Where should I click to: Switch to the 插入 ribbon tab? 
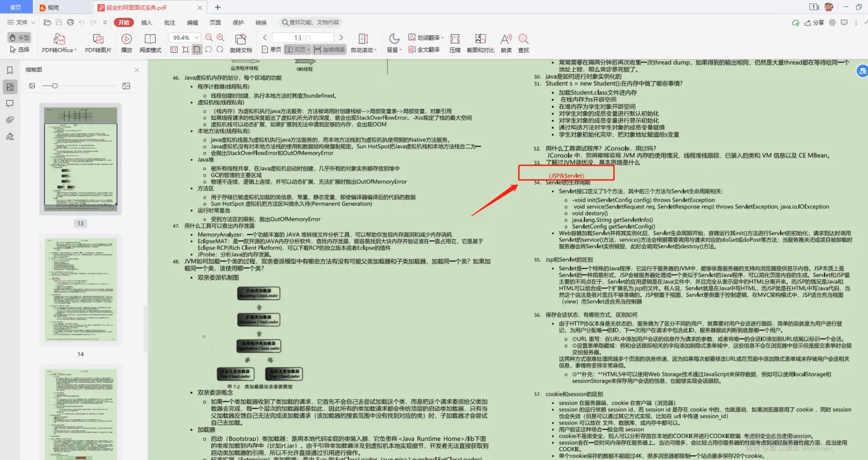pyautogui.click(x=146, y=23)
